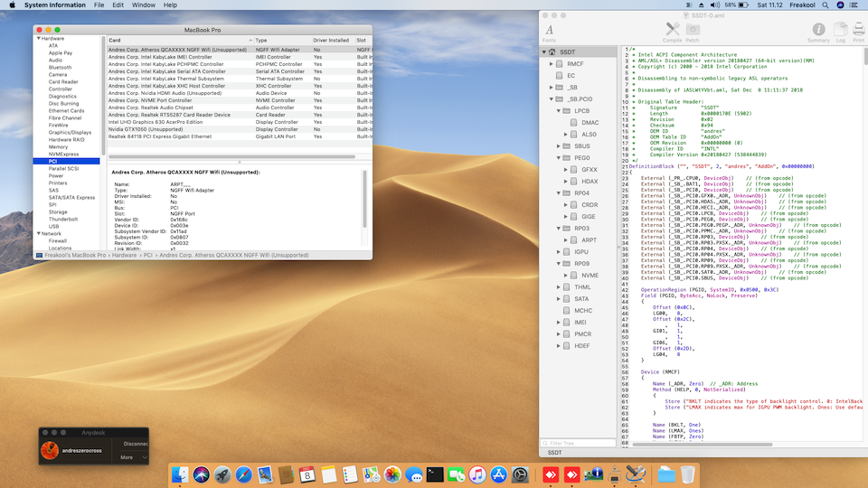868x488 pixels.
Task: Open the Window menu
Action: 143,5
